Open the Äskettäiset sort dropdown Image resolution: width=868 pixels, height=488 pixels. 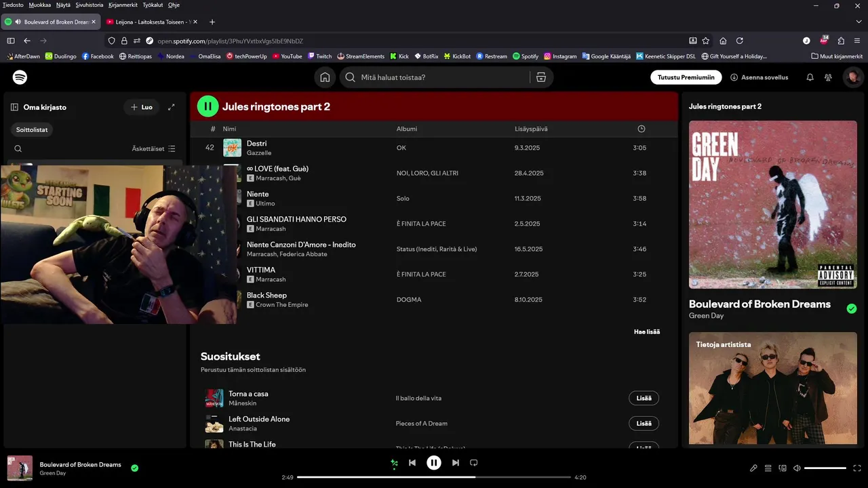pos(154,148)
